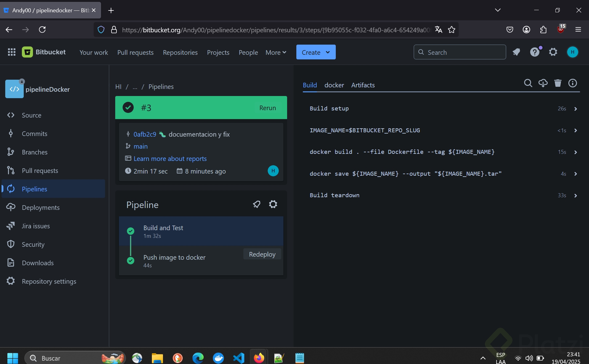This screenshot has height=364, width=589.
Task: Open the uBlock extension icon with badge 15
Action: (x=561, y=29)
